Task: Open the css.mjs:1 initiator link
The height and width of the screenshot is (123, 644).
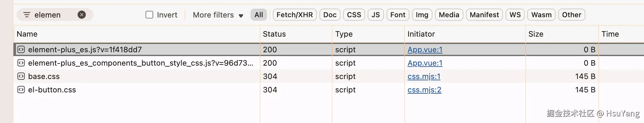Action: coord(424,76)
